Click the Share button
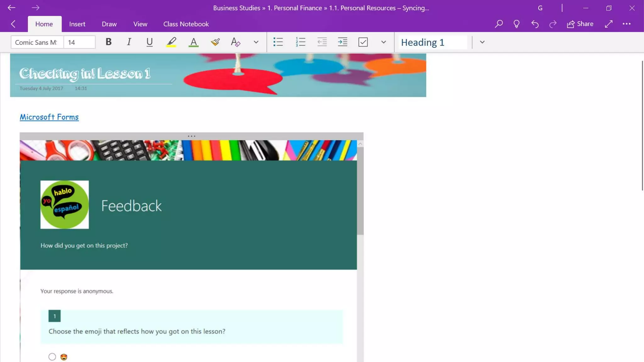Screen dimensions: 644x362 pos(580,24)
